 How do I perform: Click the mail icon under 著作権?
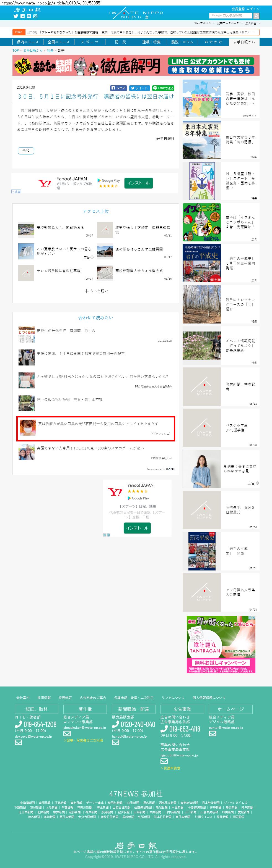point(67,733)
